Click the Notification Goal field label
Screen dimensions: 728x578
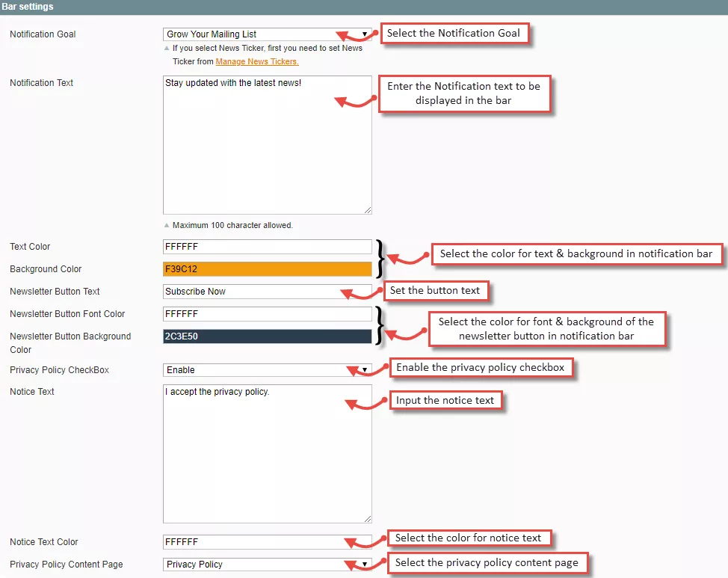point(43,34)
